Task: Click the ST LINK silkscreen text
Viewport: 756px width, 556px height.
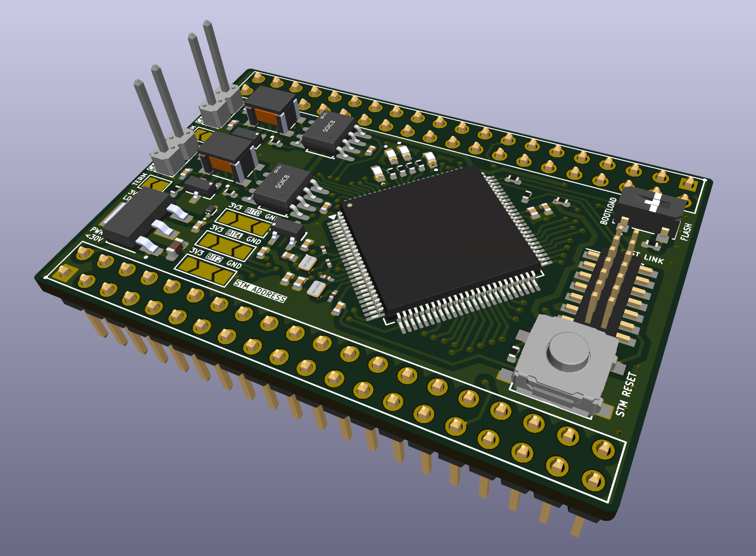Action: [648, 257]
